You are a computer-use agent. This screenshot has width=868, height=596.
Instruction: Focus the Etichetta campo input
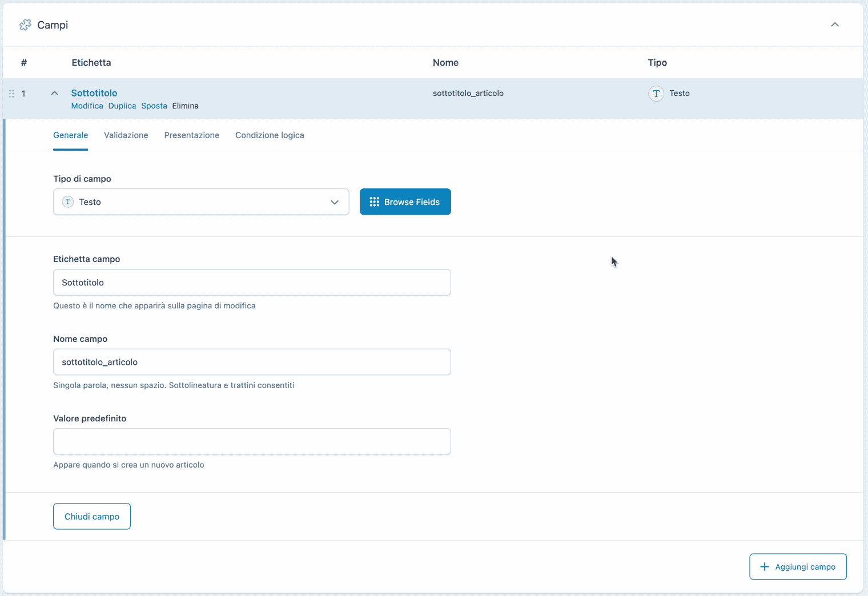pos(252,283)
